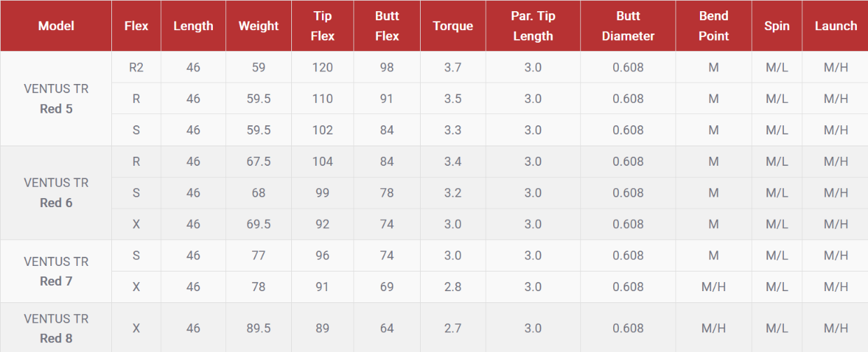Select the VENTUS TR Red 6 model cell
Screen dimensions: 868x352
pos(56,192)
